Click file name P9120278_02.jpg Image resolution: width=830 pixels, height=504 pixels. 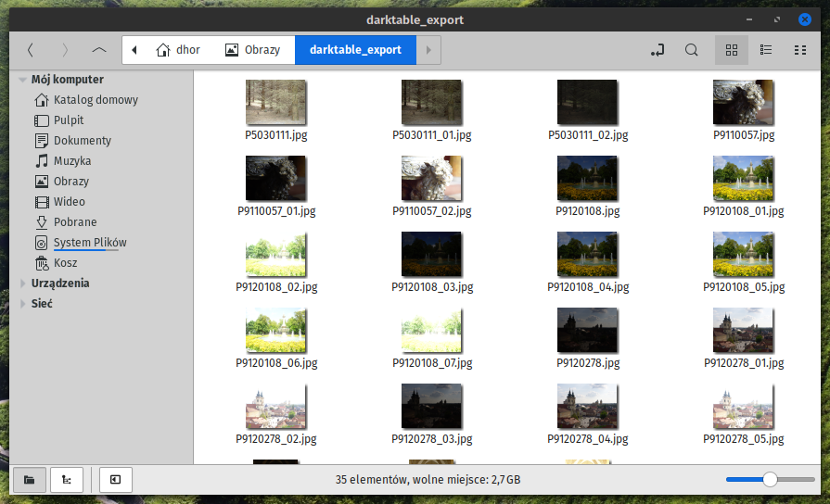click(x=275, y=439)
